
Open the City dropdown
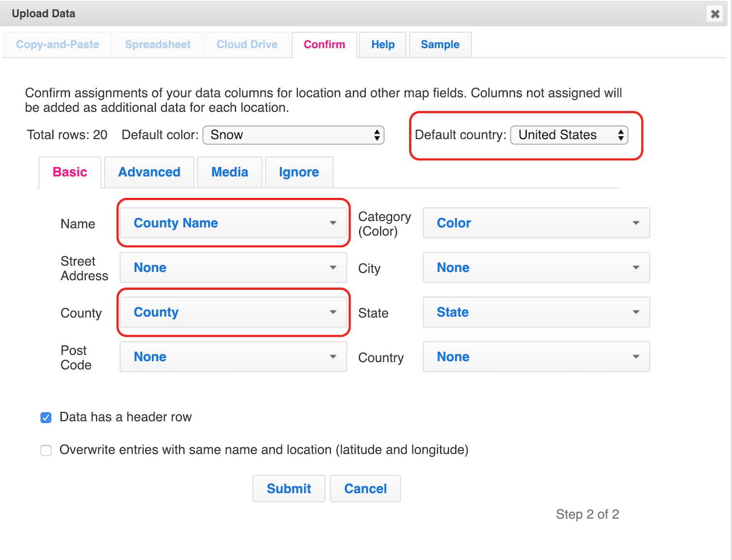tap(536, 268)
